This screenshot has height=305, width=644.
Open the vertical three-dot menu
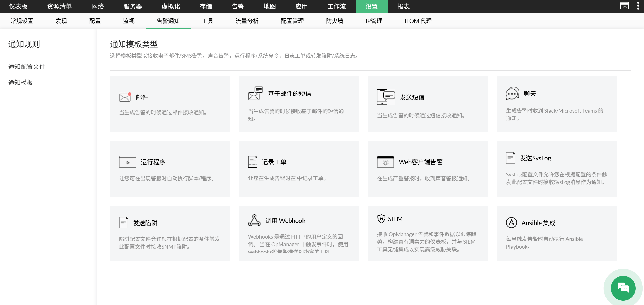pyautogui.click(x=638, y=6)
